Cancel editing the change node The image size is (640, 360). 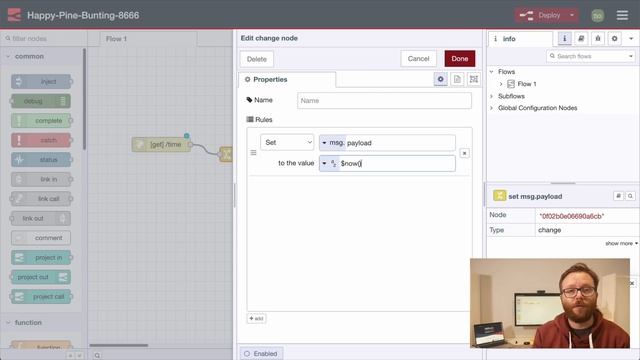click(x=418, y=59)
